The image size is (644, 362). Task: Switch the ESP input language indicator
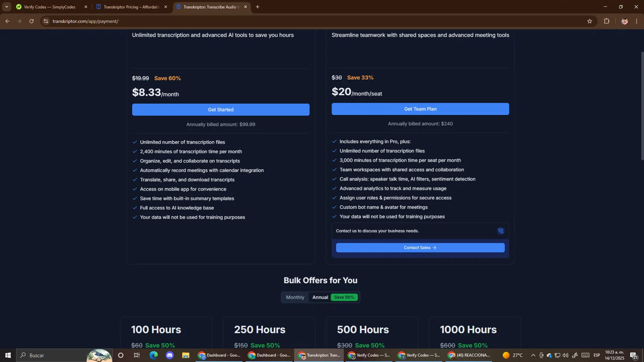597,356
